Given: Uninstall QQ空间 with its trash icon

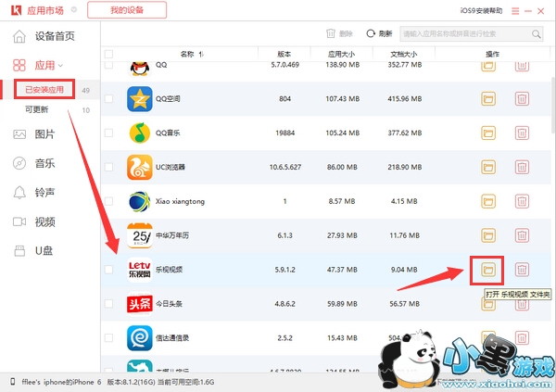Looking at the screenshot, I should 522,98.
